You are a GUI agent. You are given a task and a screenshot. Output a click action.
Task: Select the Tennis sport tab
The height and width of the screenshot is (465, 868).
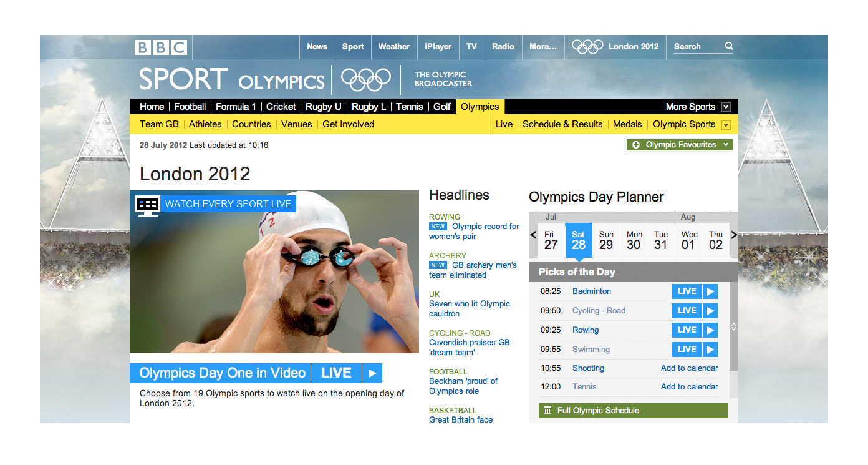point(410,107)
